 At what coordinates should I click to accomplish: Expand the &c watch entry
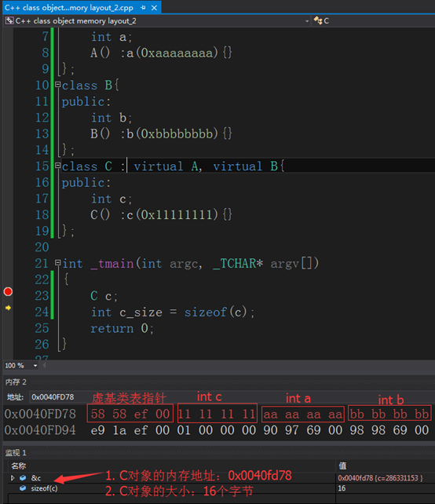13,478
